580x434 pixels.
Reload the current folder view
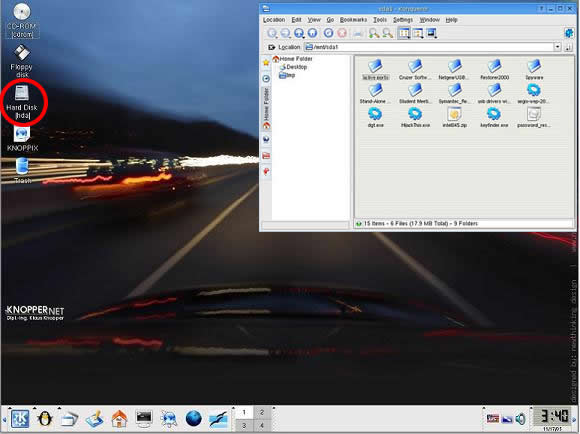pos(328,33)
